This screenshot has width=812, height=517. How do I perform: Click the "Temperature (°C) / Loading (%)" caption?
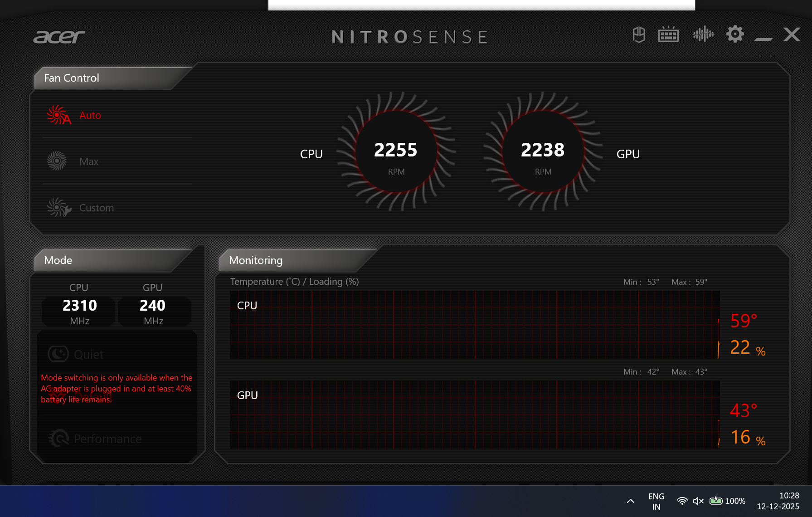pyautogui.click(x=295, y=282)
